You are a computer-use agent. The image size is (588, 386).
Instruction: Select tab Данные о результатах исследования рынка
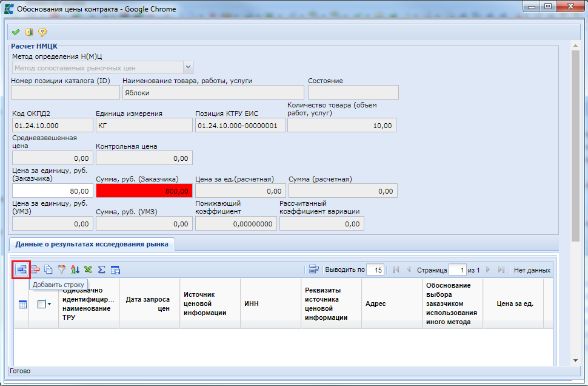pos(92,244)
